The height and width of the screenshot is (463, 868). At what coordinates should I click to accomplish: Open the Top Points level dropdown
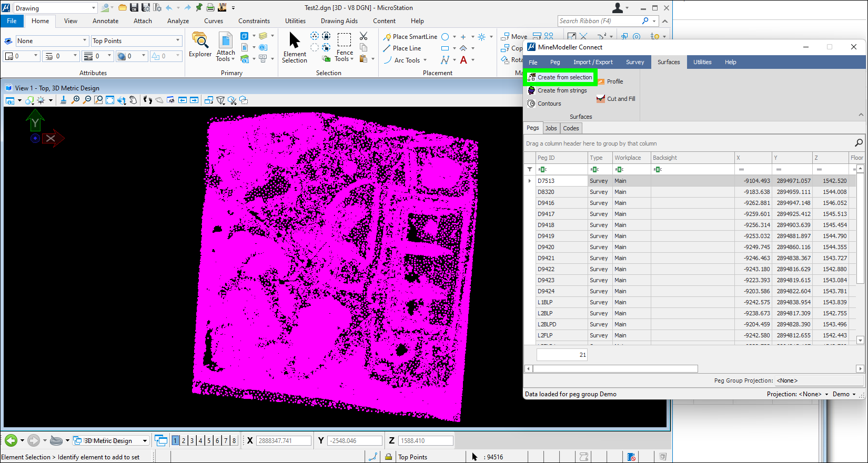[177, 41]
